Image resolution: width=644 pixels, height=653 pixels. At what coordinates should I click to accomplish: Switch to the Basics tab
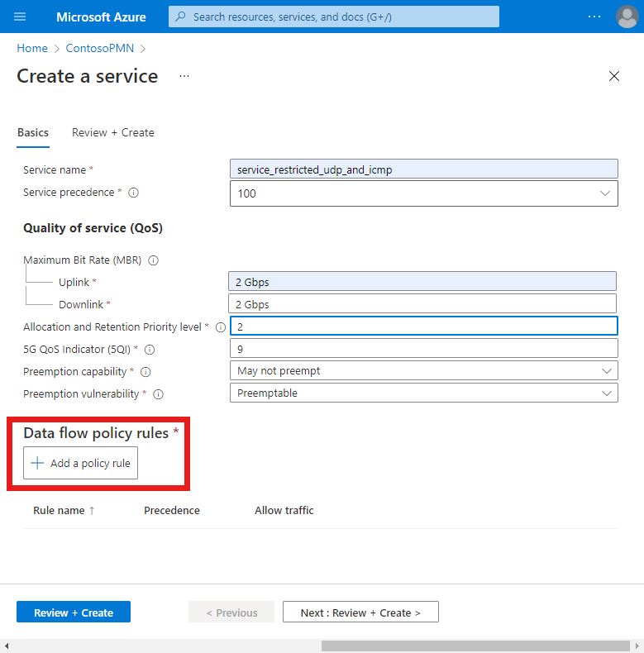[33, 132]
